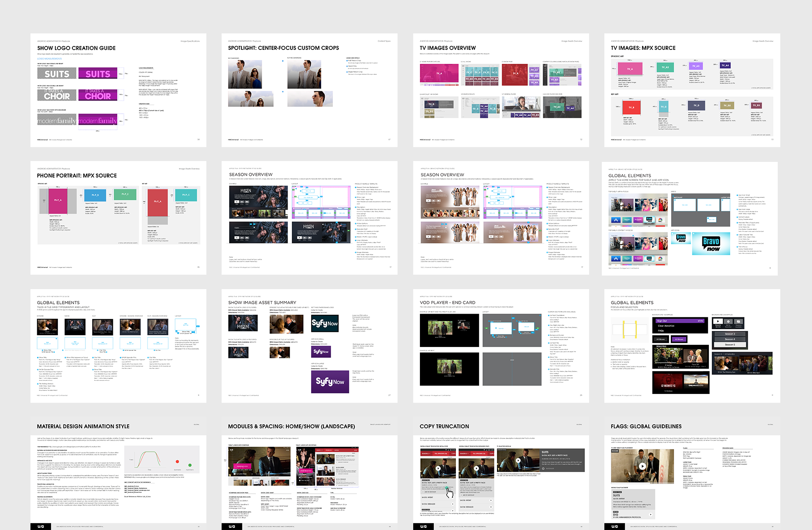Select the Clips tab in the mobile header
The width and height of the screenshot is (812, 530).
pos(453,453)
